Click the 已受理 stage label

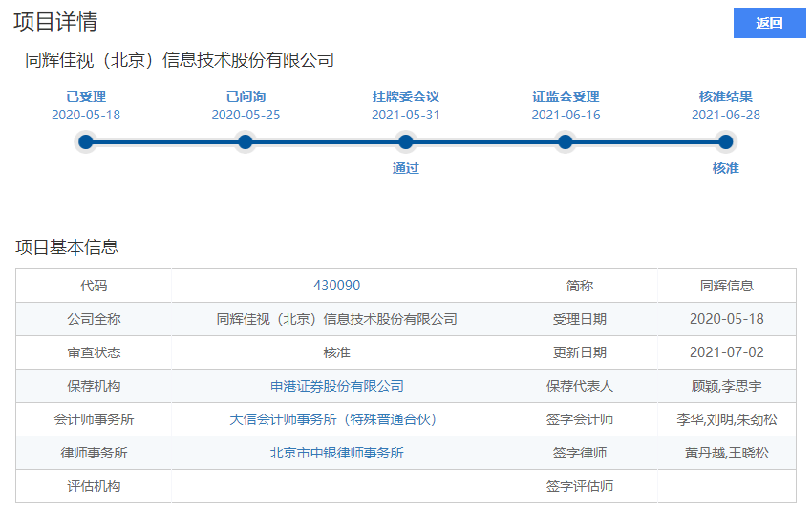86,96
